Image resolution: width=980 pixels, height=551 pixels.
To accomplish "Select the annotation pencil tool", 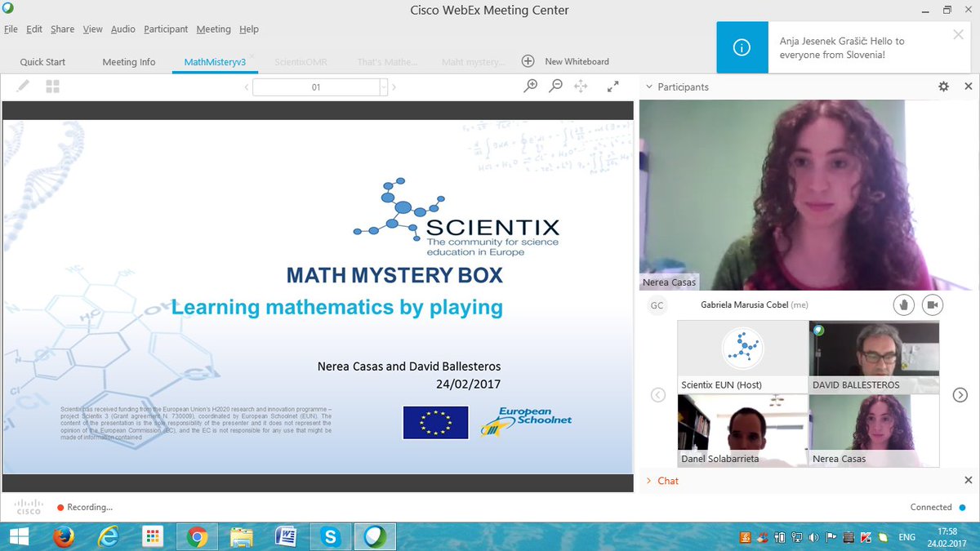I will coord(23,86).
